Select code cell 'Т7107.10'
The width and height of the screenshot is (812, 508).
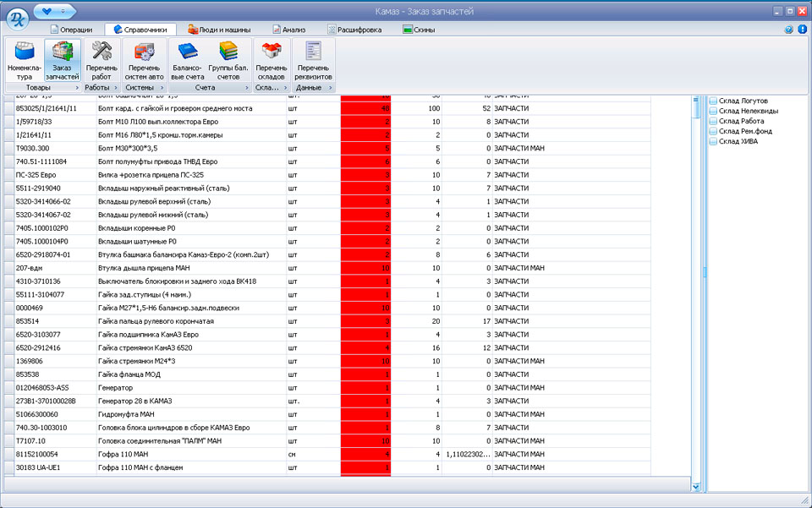(56, 440)
